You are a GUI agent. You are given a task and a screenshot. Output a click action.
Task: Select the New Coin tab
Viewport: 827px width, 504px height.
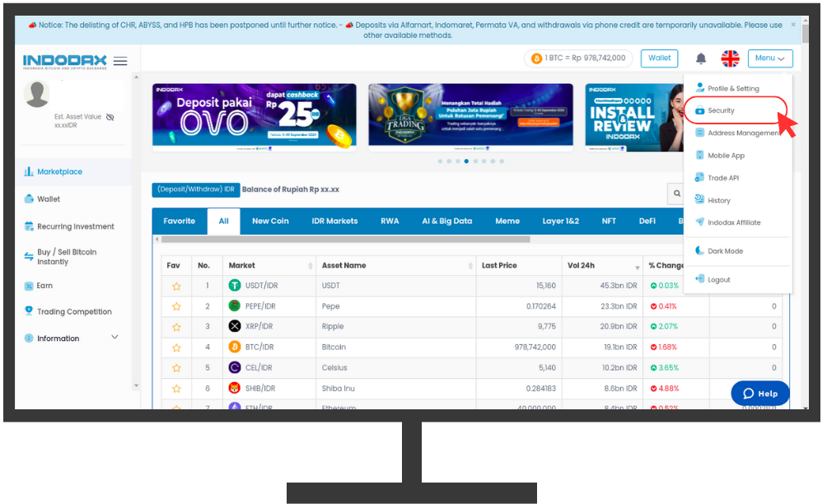pos(270,222)
